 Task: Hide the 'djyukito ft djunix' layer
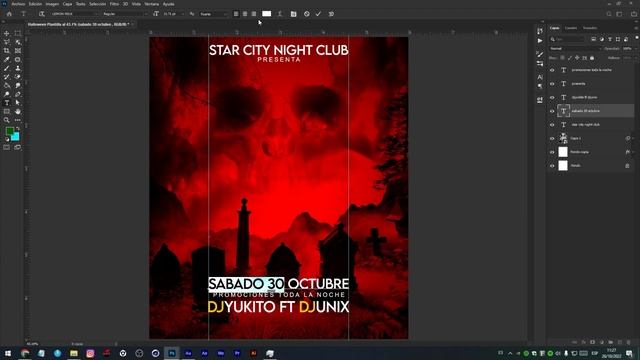click(552, 98)
